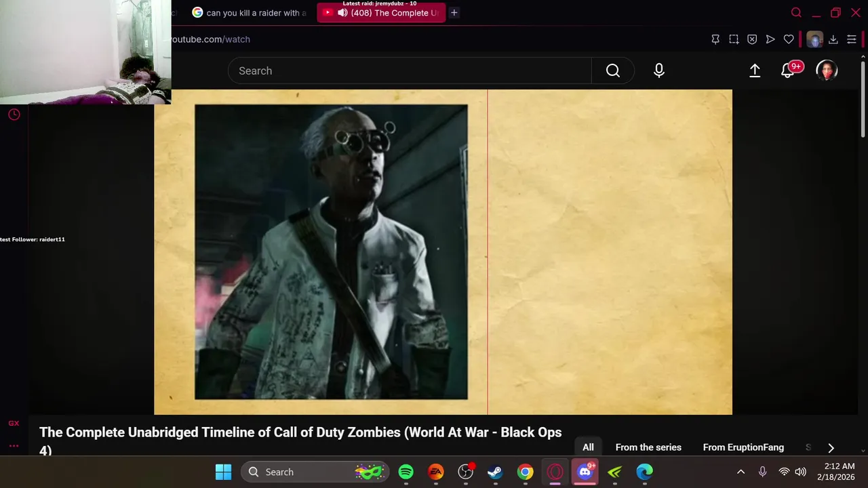Open NVIDIA app from taskbar
The width and height of the screenshot is (868, 488).
click(615, 472)
